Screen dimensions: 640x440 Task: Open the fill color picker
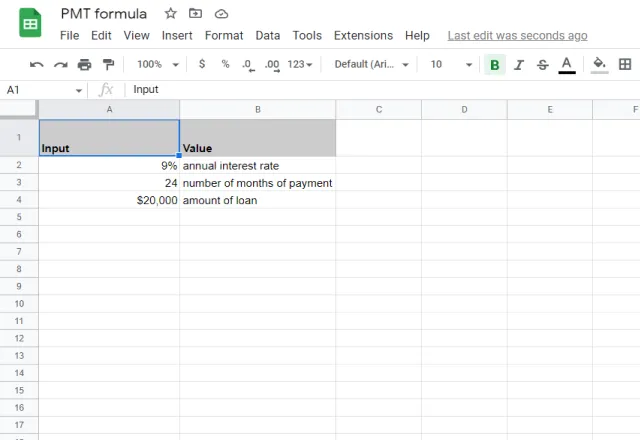(x=599, y=64)
